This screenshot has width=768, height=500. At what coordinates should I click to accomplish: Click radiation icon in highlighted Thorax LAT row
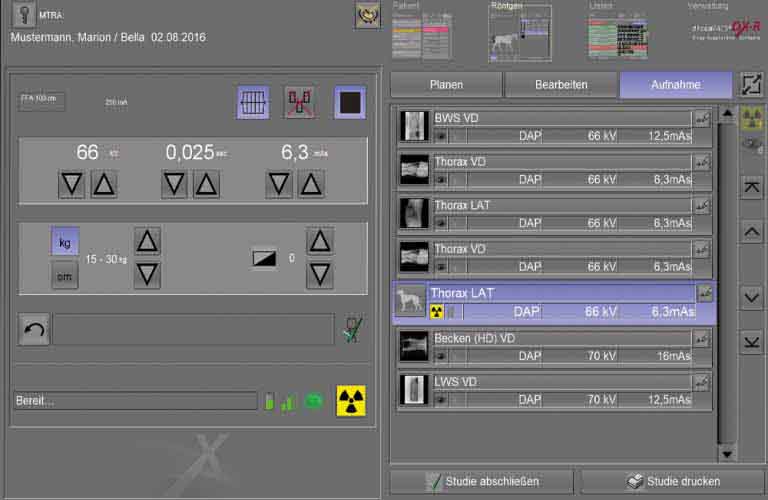point(436,311)
